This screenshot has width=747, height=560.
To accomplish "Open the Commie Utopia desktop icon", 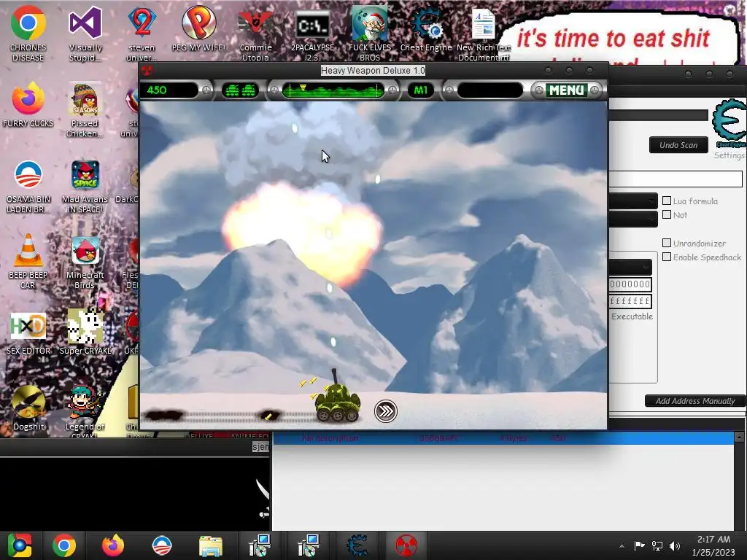I will coord(255,34).
